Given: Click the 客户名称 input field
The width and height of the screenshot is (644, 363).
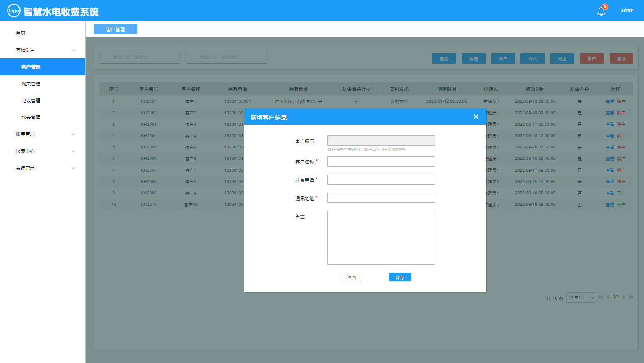Looking at the screenshot, I should coord(381,162).
